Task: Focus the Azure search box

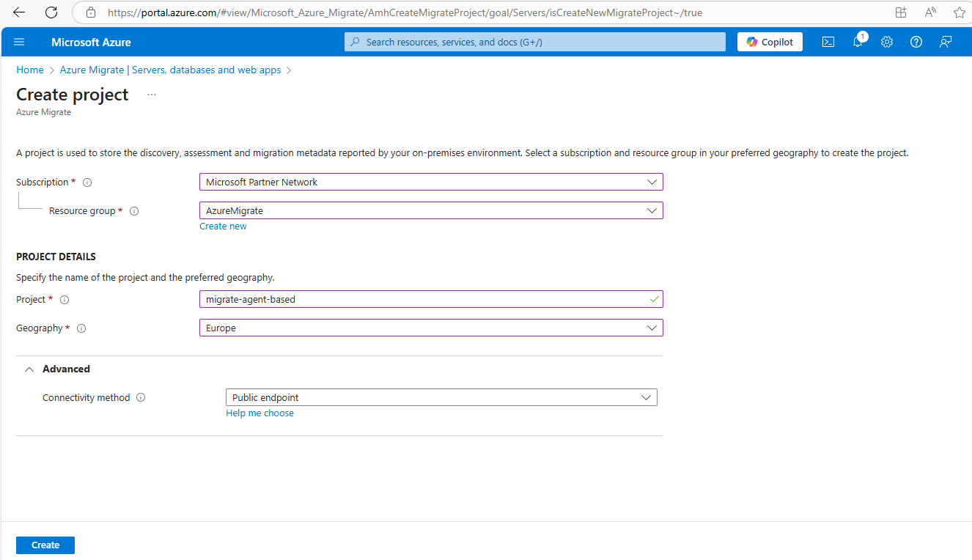Action: tap(535, 42)
